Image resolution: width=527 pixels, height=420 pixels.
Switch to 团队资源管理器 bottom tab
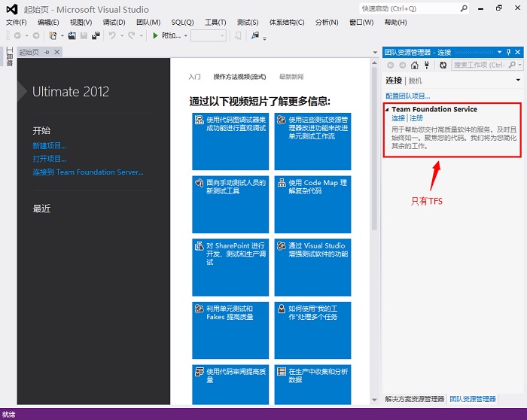pos(473,399)
